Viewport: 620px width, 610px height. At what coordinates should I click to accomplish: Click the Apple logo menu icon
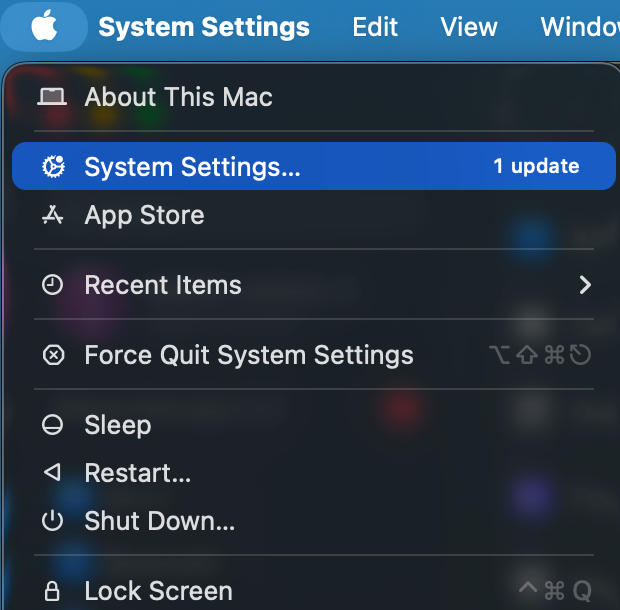pos(44,27)
